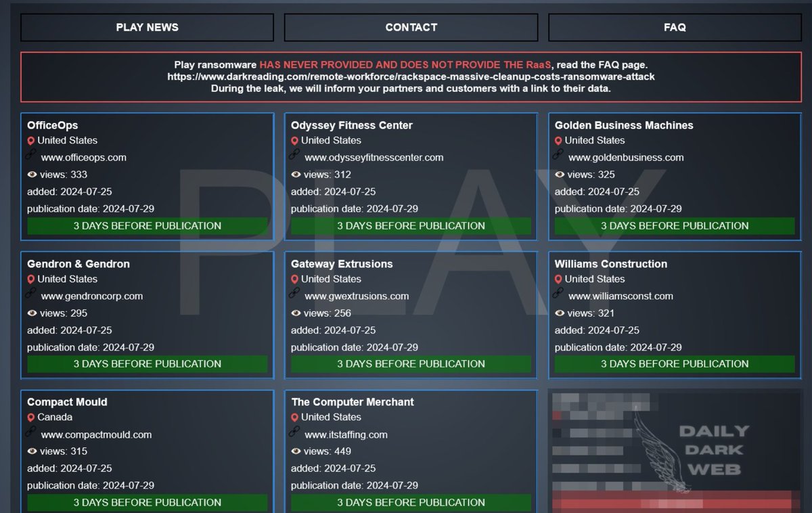This screenshot has height=513, width=812.
Task: Click the link icon beside www.williamsconst.com
Action: point(558,294)
